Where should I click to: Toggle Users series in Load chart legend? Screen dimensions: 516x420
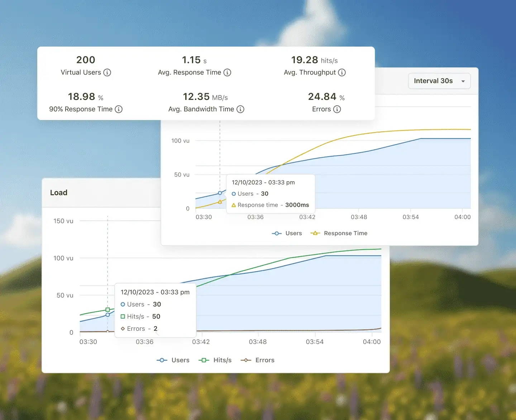pos(173,360)
